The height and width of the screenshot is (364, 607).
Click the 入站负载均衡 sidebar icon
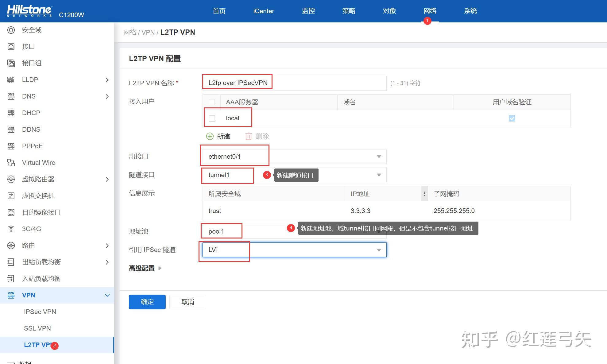click(11, 279)
